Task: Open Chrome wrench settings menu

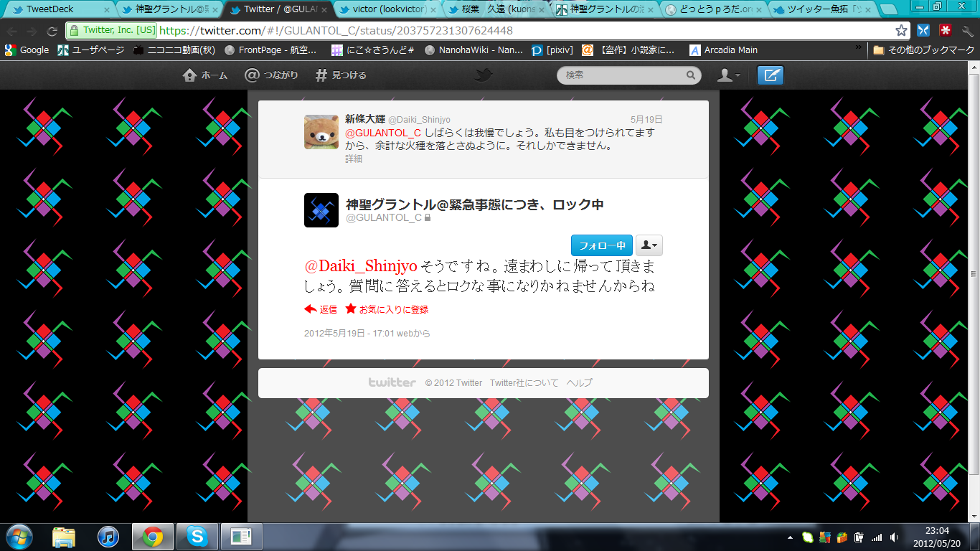Action: pyautogui.click(x=967, y=30)
